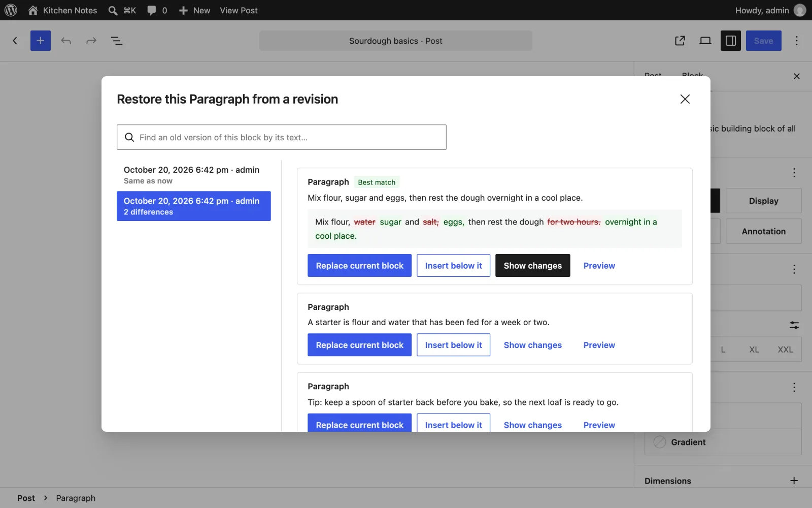This screenshot has height=508, width=812.
Task: Preview the starter paragraph revision
Action: 599,345
